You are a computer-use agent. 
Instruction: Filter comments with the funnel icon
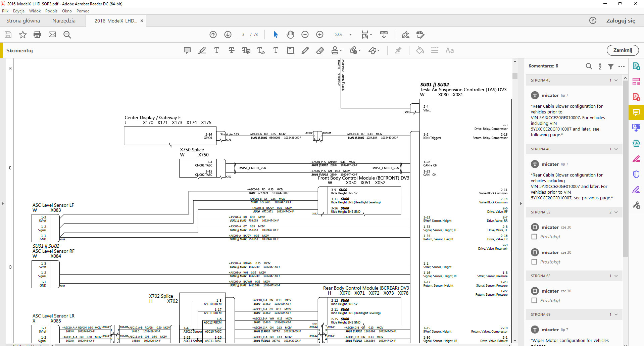pos(611,66)
